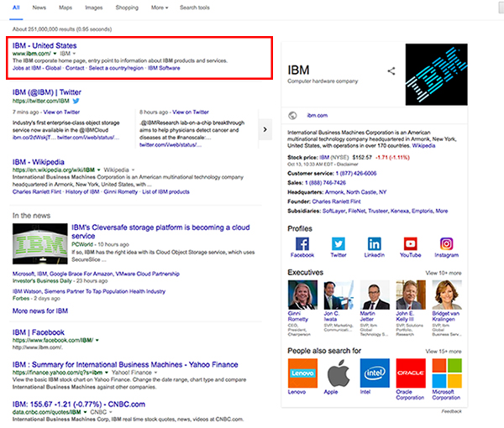
Task: Open dropdown arrow next to Yahoo! Finance label
Action: [156, 373]
